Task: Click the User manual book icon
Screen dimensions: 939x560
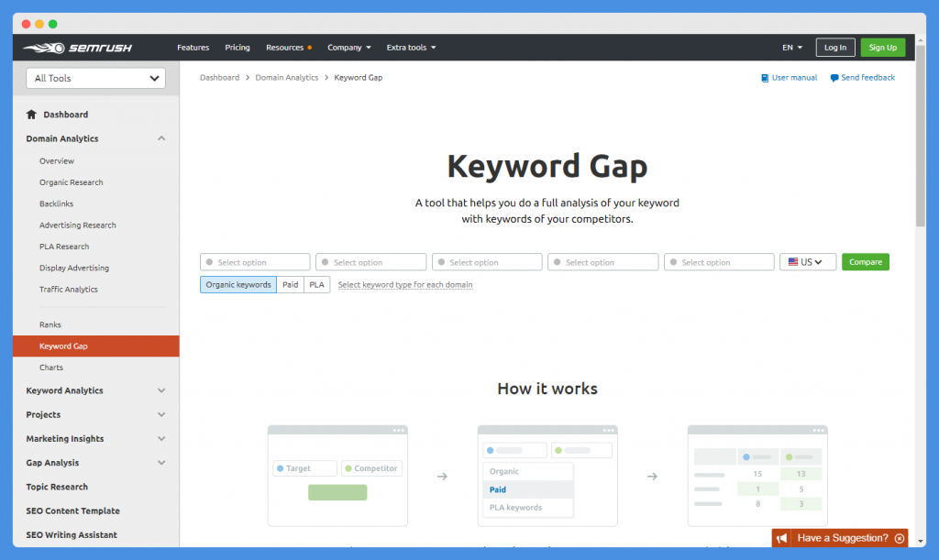Action: (765, 78)
